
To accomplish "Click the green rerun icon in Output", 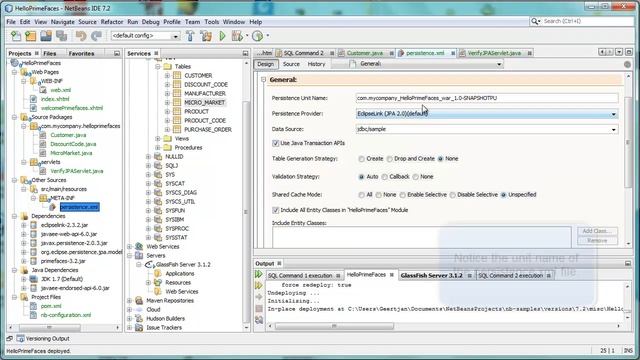I will (x=259, y=274).
